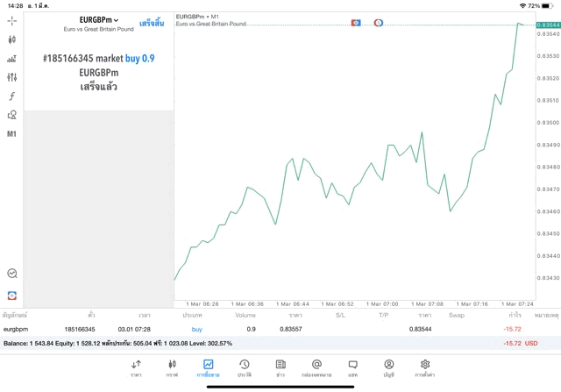The width and height of the screenshot is (561, 392).
Task: Select the crosshair tool in left sidebar
Action: (11, 20)
